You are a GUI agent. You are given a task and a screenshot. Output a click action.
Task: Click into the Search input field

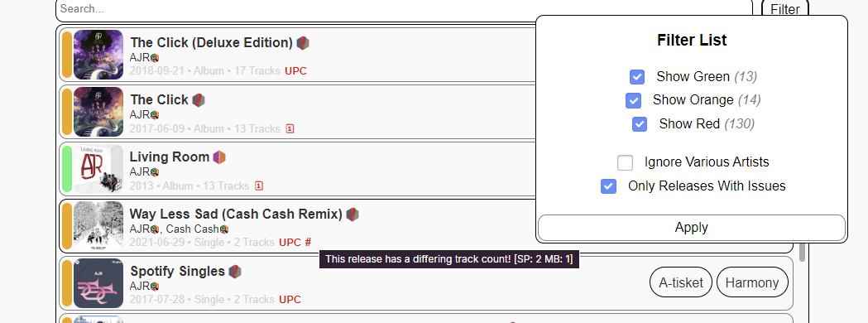(x=404, y=9)
